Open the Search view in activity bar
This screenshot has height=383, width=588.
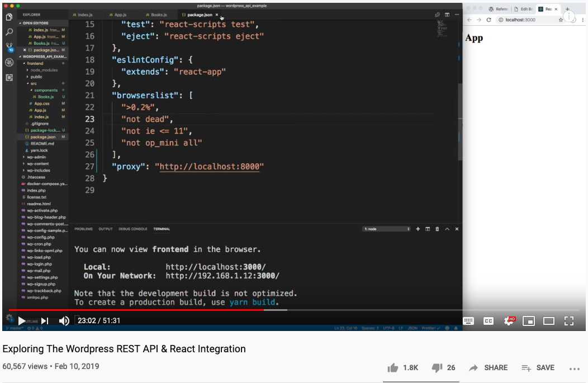[x=9, y=32]
